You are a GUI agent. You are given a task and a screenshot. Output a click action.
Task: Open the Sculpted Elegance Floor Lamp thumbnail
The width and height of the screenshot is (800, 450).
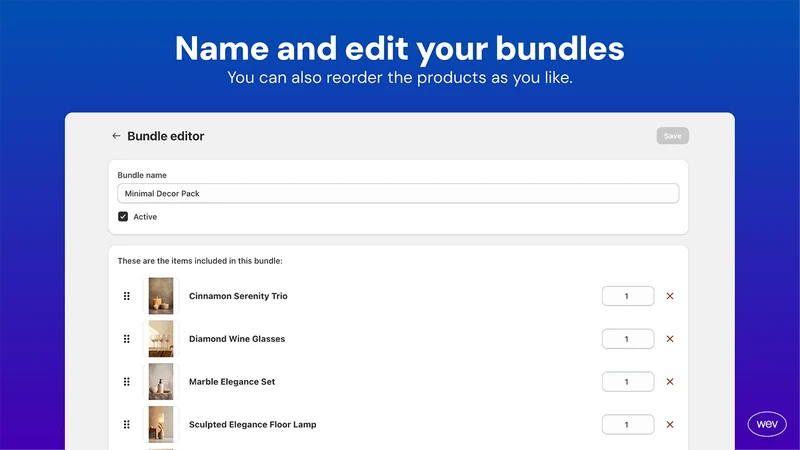click(161, 424)
